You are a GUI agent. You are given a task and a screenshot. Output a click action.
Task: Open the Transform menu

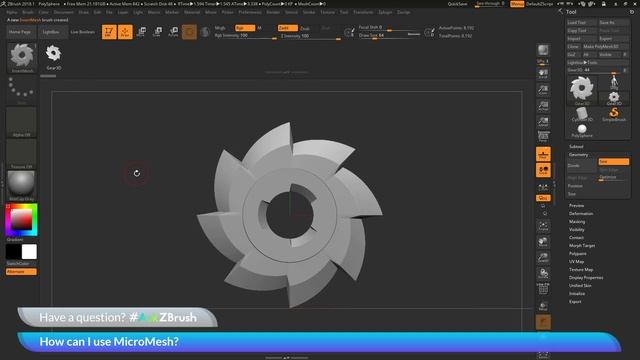point(363,12)
